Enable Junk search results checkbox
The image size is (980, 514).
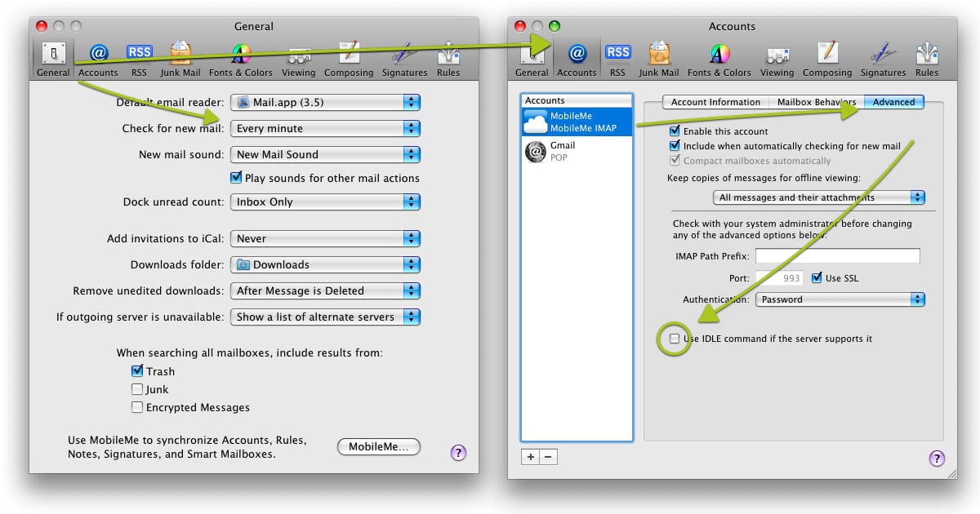tap(137, 389)
